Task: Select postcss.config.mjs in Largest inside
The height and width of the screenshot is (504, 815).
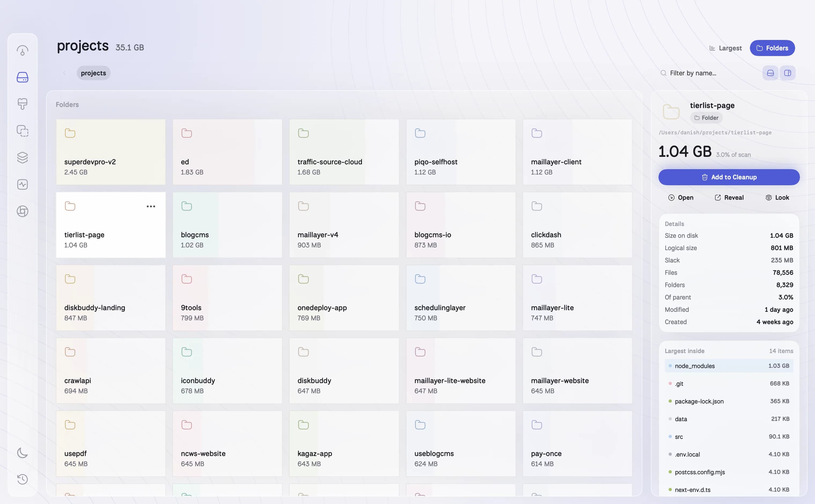Action: click(729, 472)
